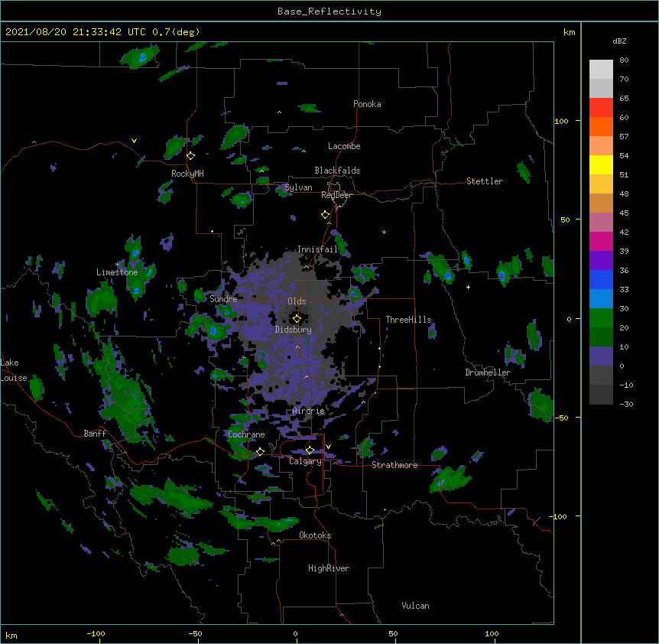Click the -100 tick on the bottom axis
Screen dimensions: 659x644
96,633
